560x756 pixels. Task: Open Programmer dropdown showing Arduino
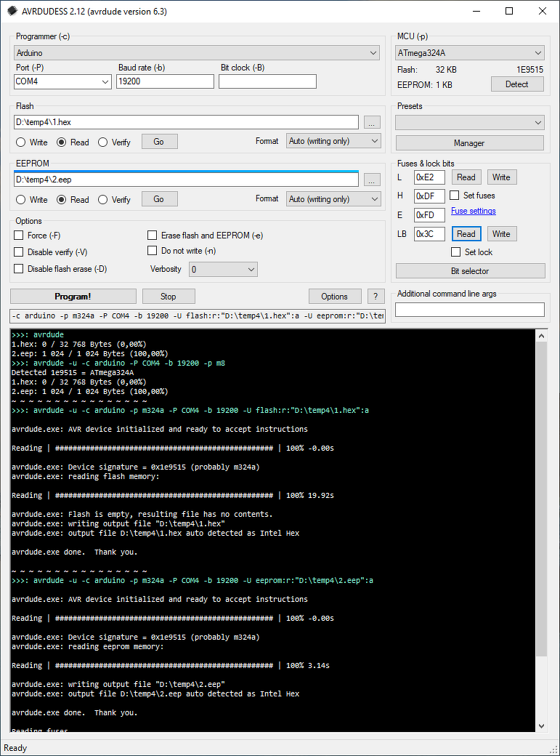(197, 52)
